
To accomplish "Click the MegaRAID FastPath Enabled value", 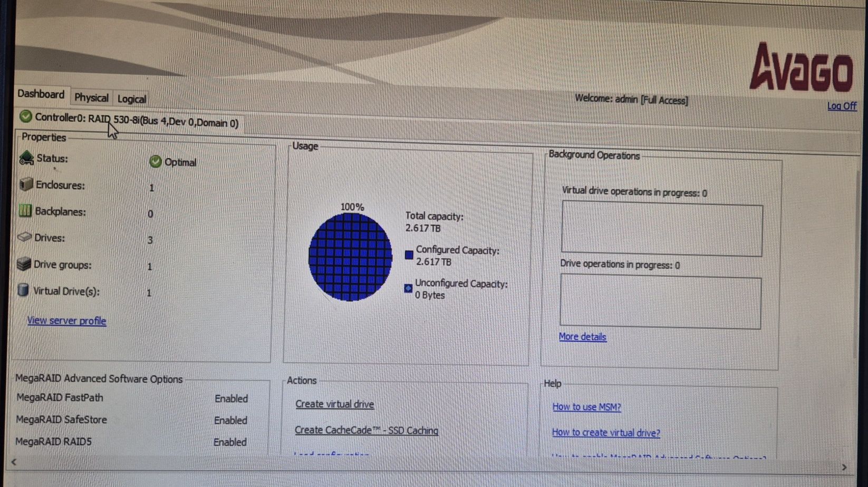I will (231, 399).
